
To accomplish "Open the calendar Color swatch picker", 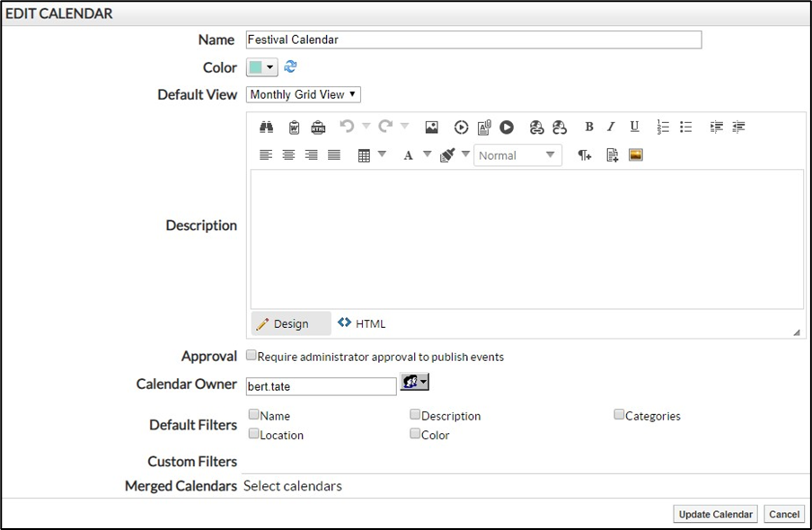I will click(x=261, y=67).
